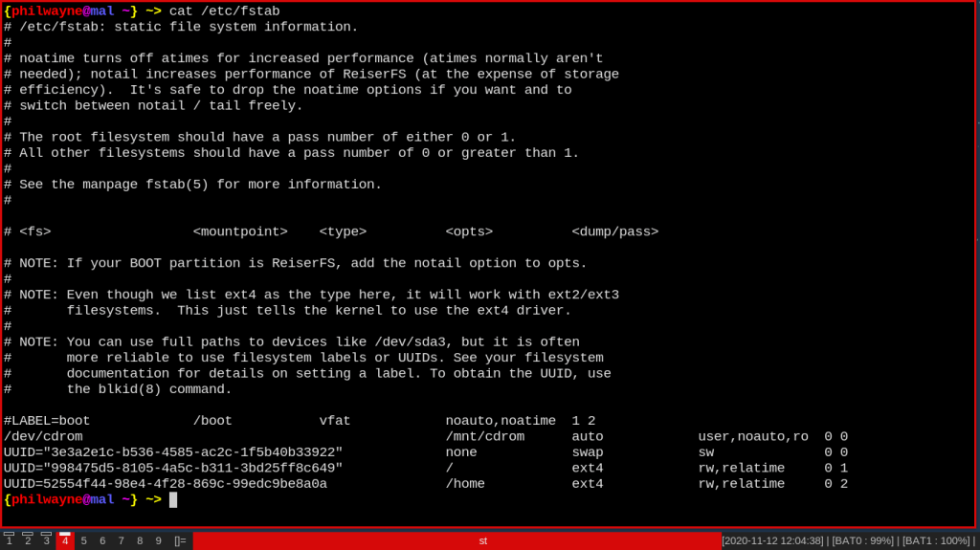Viewport: 980px width, 550px height.
Task: Click the /dev/cdrom entry in fstab output
Action: tap(43, 436)
